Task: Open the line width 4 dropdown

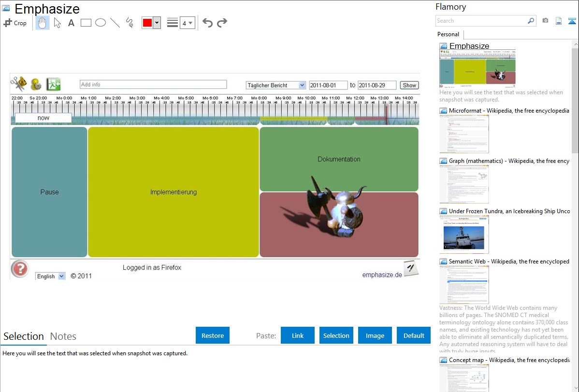Action: click(x=188, y=23)
